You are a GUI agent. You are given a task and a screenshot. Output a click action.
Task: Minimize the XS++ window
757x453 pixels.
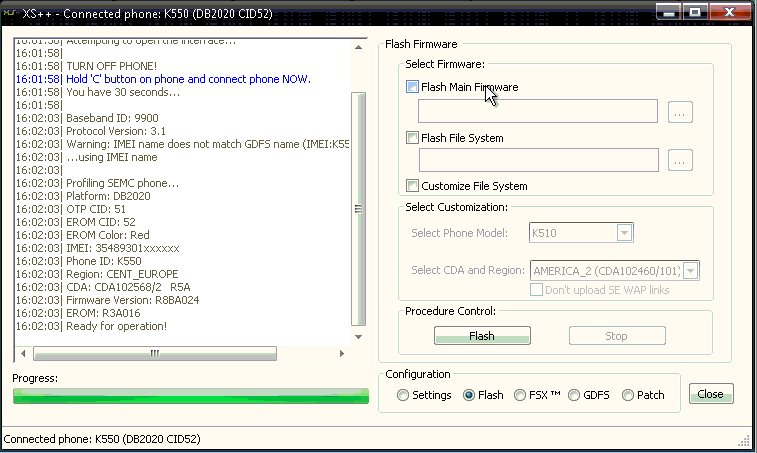668,12
